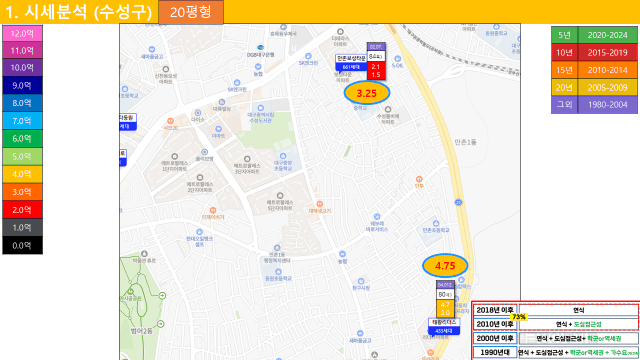The image size is (640, 360).
Task: Click the 메트로팔레스 2단지아파트 marker
Action: tap(200, 178)
